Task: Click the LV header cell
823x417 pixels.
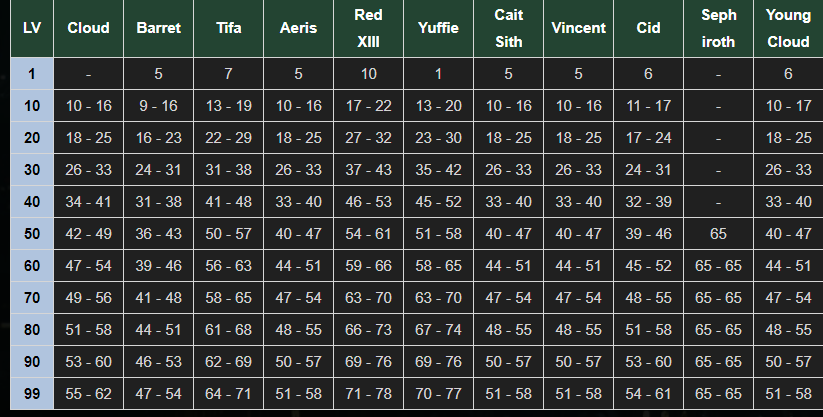Action: click(x=31, y=28)
